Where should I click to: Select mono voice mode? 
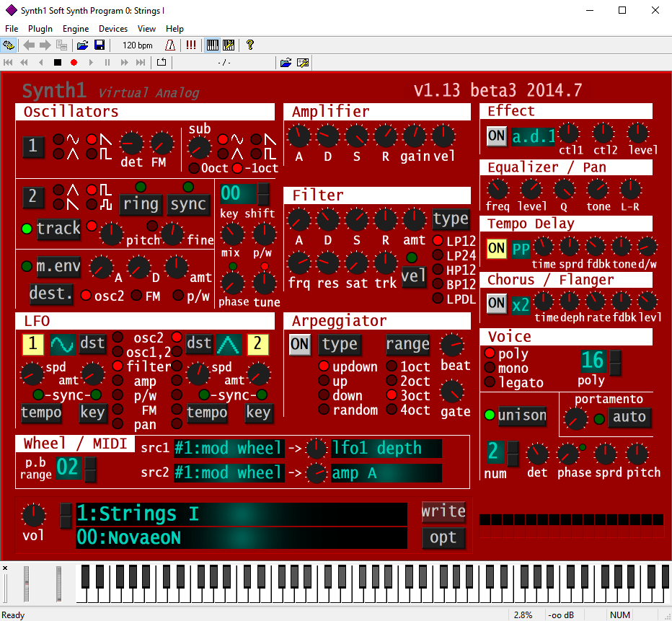(x=490, y=368)
